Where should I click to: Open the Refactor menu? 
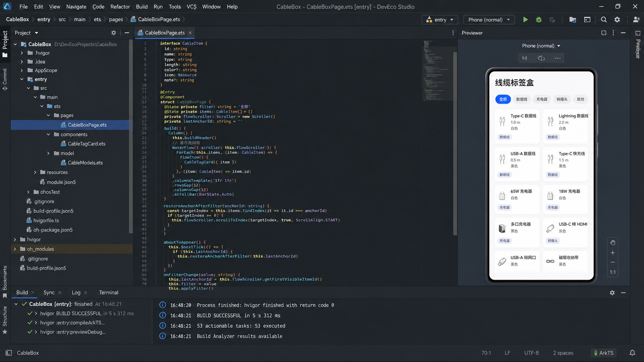(x=120, y=7)
